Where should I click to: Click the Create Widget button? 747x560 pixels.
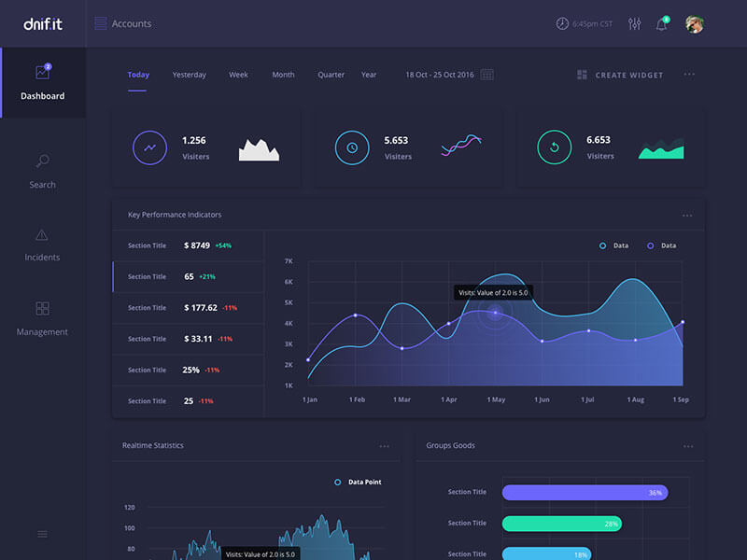[x=620, y=75]
